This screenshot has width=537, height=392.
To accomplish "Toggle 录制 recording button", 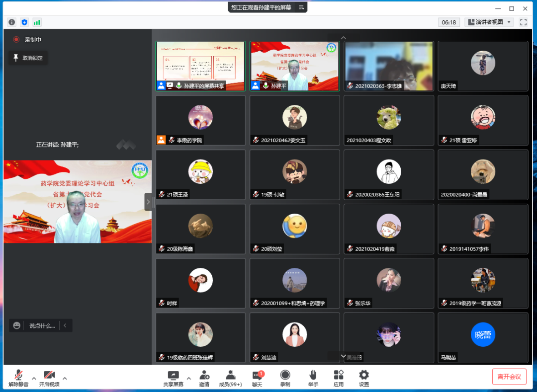I will point(285,378).
